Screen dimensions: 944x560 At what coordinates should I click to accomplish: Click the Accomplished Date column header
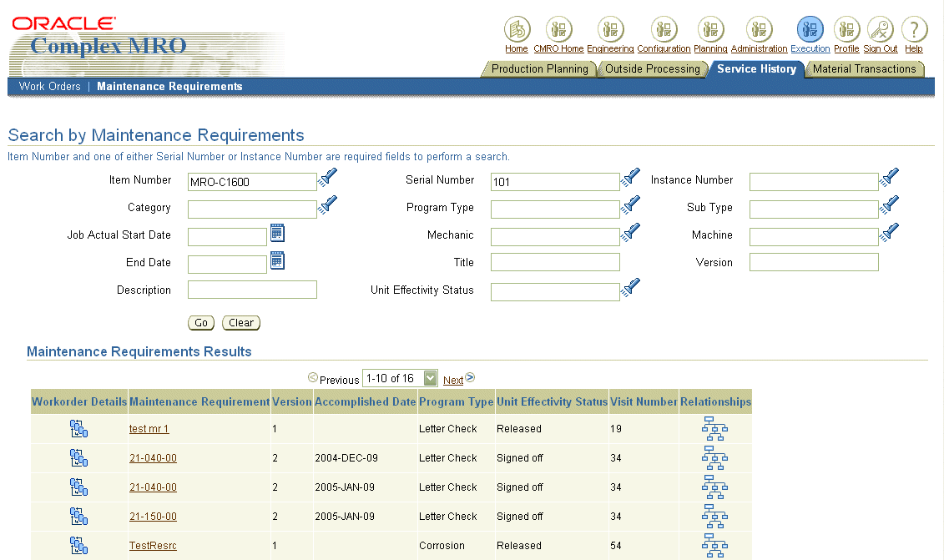pyautogui.click(x=365, y=401)
